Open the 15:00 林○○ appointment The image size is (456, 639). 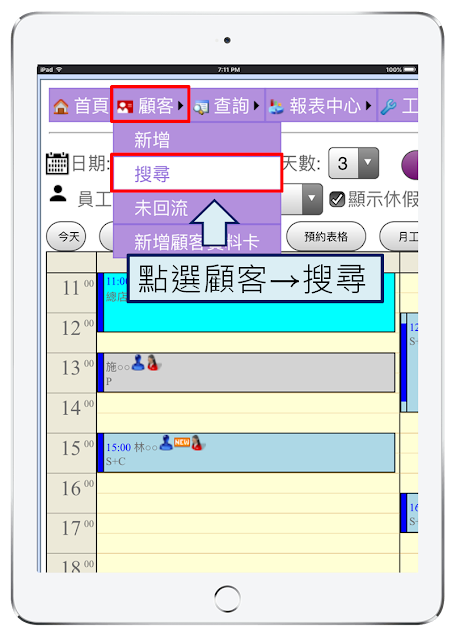click(246, 452)
